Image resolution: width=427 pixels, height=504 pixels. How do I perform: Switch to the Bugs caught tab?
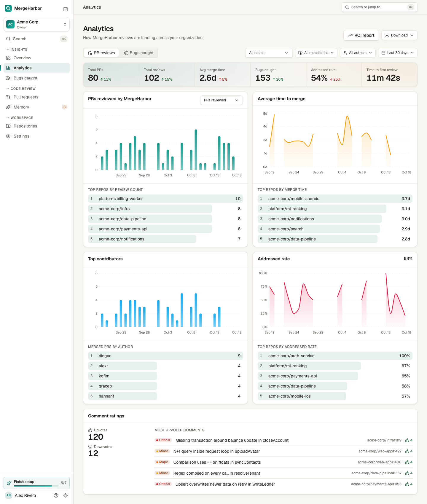coord(138,53)
